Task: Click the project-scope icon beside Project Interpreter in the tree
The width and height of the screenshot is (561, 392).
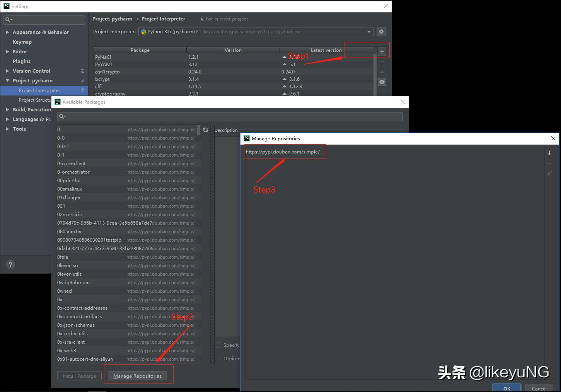Action: 82,90
